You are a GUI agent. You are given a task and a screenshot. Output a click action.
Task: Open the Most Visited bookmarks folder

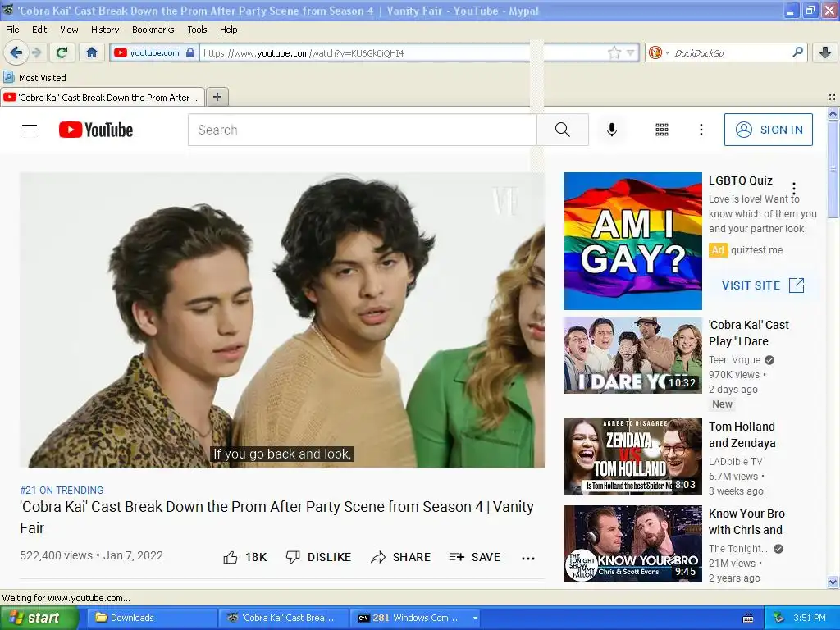34,78
